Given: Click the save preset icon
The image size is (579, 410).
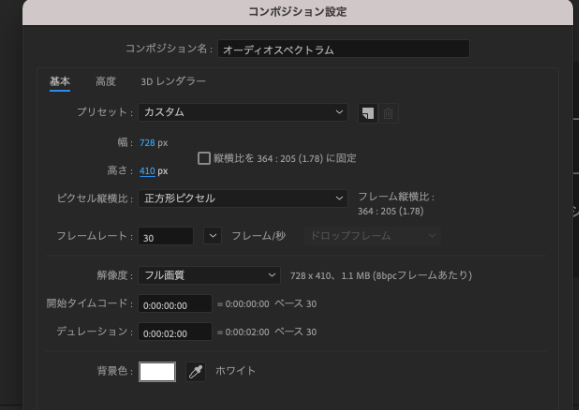Looking at the screenshot, I should pos(368,113).
